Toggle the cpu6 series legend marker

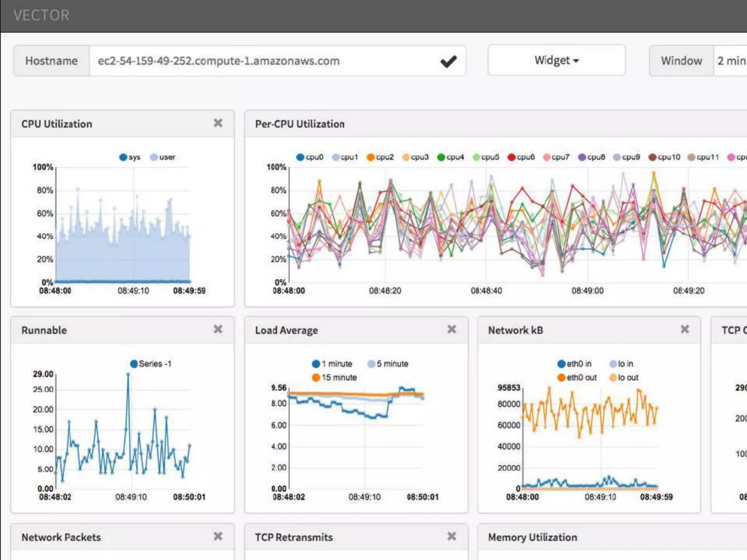click(x=511, y=157)
